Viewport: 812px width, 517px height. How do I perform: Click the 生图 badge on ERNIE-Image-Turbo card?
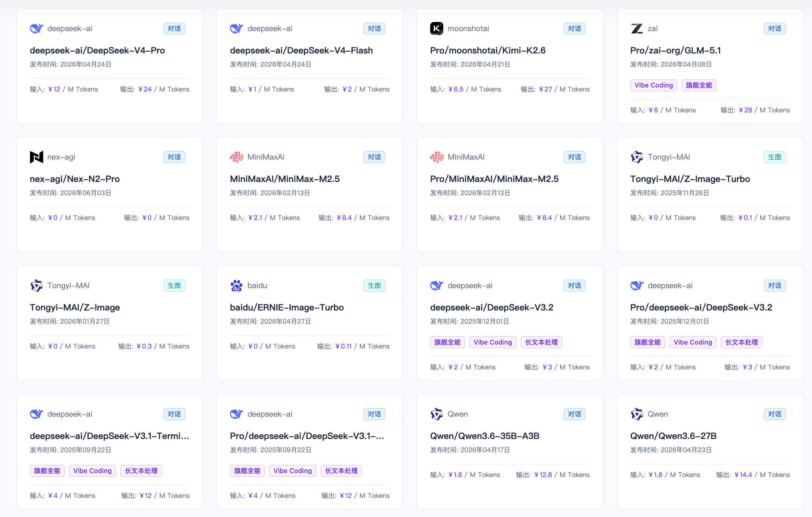pyautogui.click(x=374, y=286)
